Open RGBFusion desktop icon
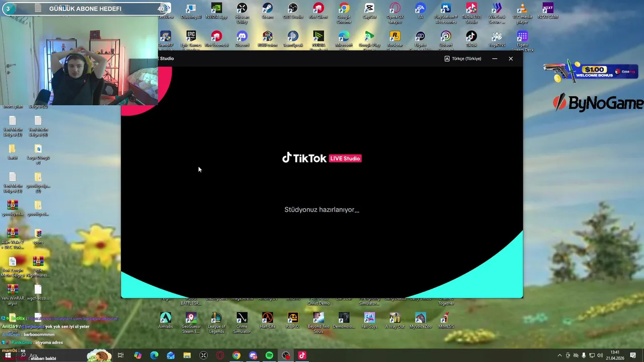This screenshot has height=362, width=644. pyautogui.click(x=268, y=40)
